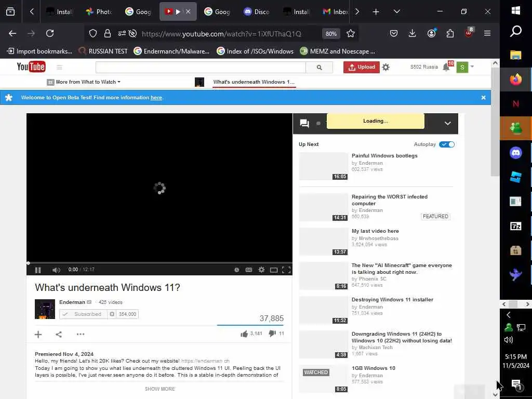Open '1GB Windows 10' video
This screenshot has width=532, height=399.
coord(373,368)
